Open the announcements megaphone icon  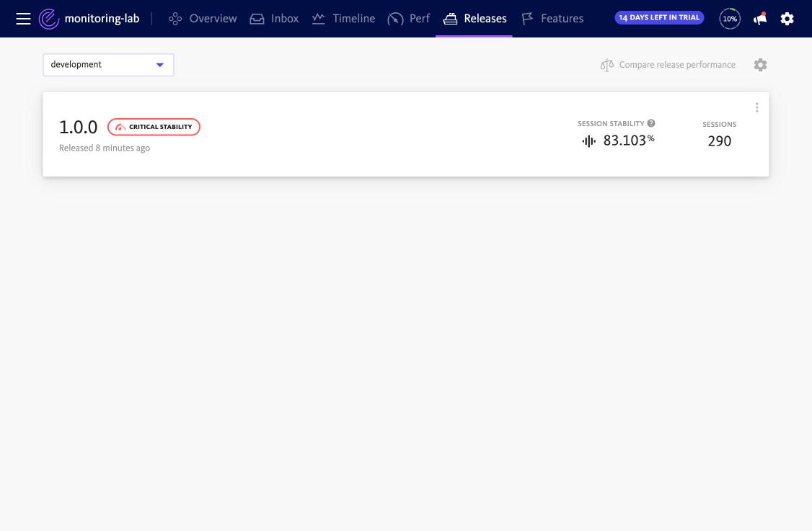(x=759, y=19)
